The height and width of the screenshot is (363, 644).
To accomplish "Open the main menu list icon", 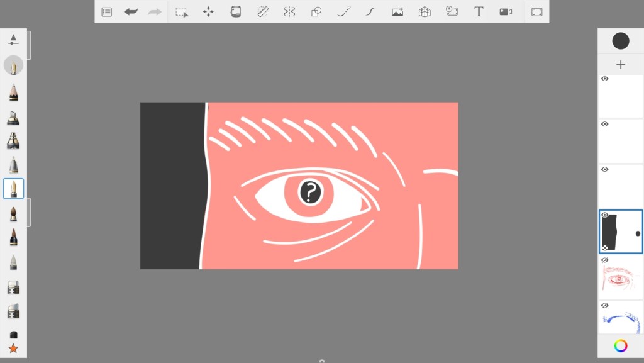I will click(107, 12).
